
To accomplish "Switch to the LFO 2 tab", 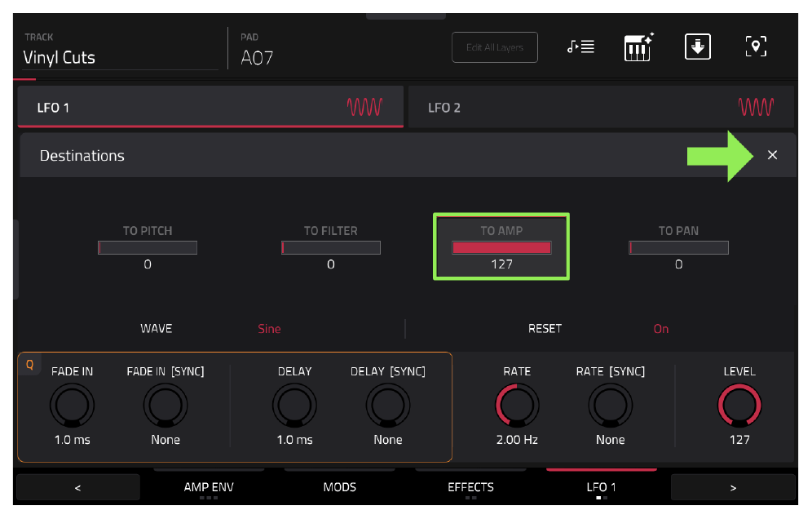I will (601, 107).
